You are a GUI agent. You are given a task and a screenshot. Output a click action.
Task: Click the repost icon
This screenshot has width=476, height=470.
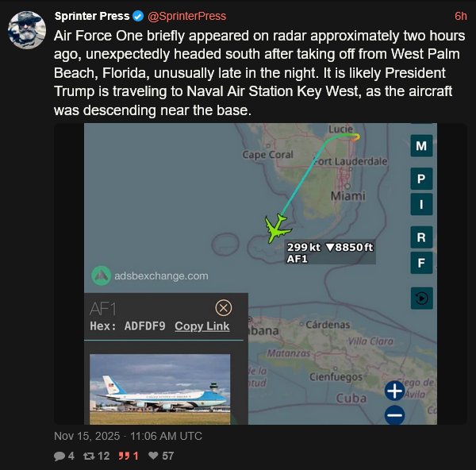click(89, 457)
